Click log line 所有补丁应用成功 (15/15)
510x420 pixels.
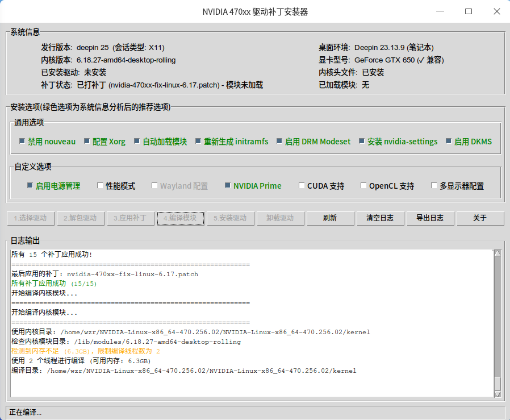pos(54,284)
